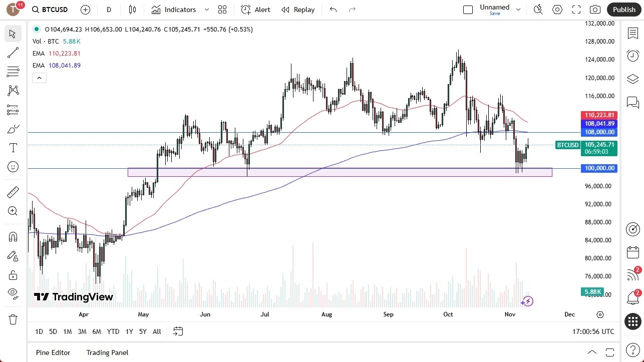Image resolution: width=644 pixels, height=362 pixels.
Task: Select the Text drawing tool
Action: pos(13,148)
